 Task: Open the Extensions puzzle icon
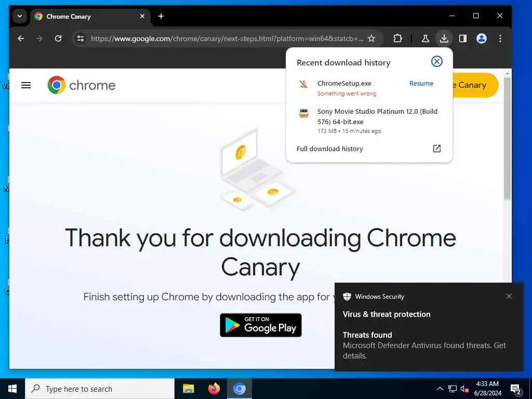click(397, 38)
